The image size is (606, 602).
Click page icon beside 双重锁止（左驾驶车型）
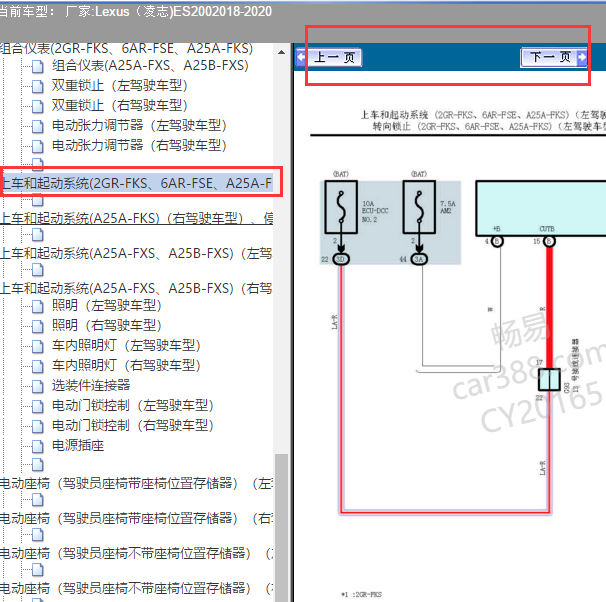pos(37,86)
